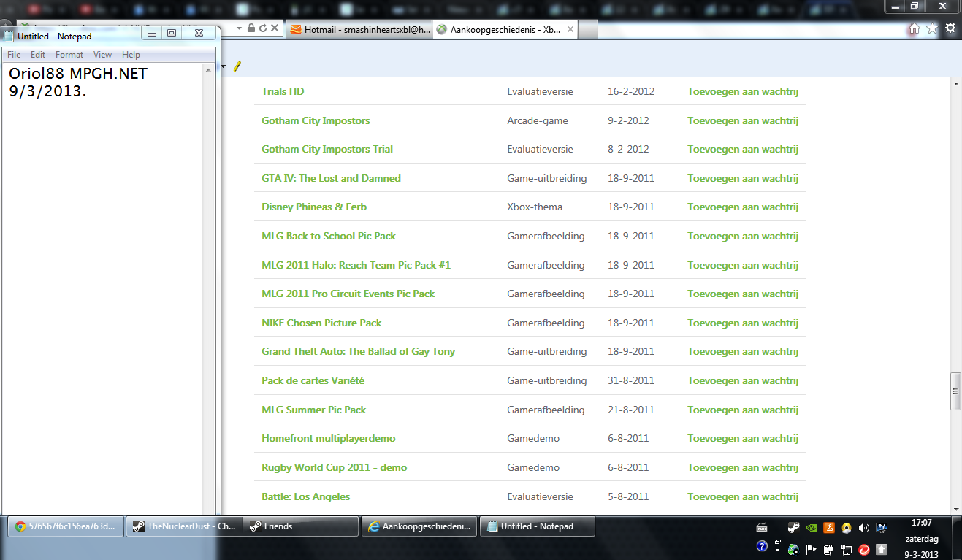Open Disney Phineas & Ferb link
The image size is (962, 560).
tap(314, 207)
